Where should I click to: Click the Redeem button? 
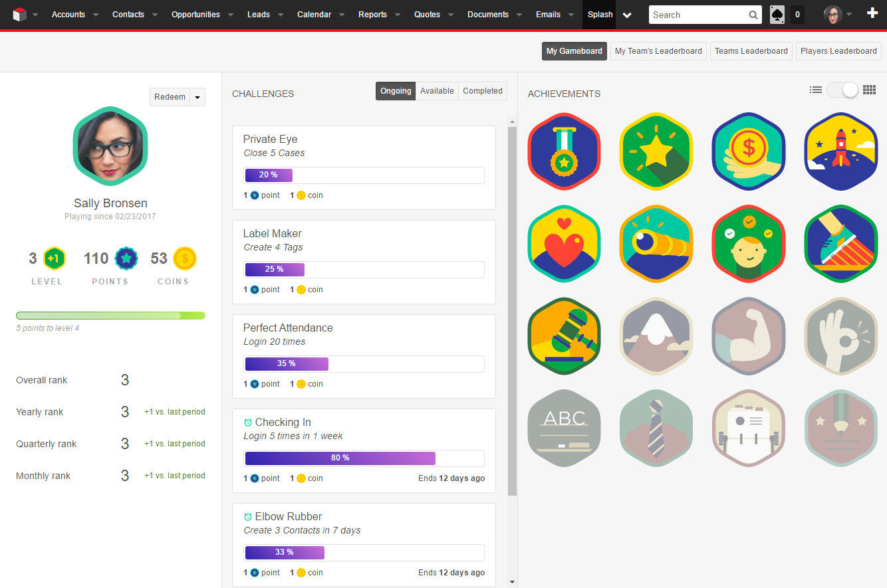170,97
